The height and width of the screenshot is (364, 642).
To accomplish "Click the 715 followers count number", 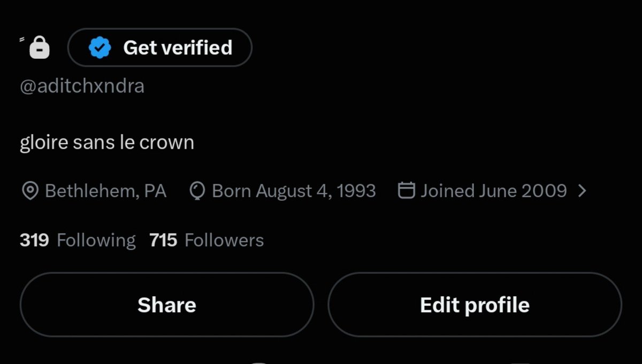I will (x=163, y=240).
